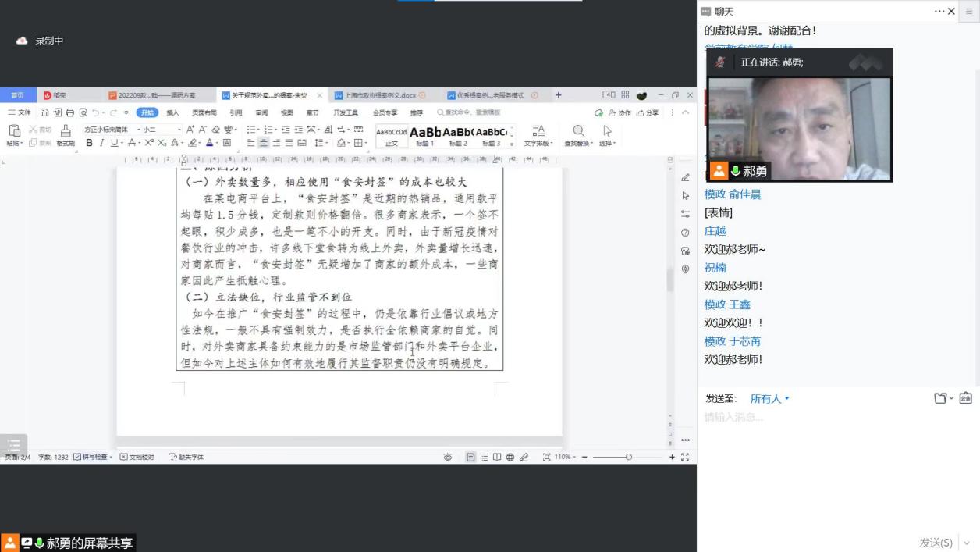
Task: Open the 插入 (Insert) ribbon tab
Action: point(172,112)
